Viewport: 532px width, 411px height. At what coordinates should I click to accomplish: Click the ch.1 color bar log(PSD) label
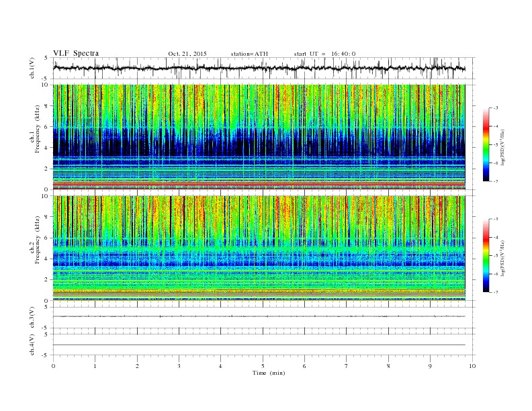[503, 146]
